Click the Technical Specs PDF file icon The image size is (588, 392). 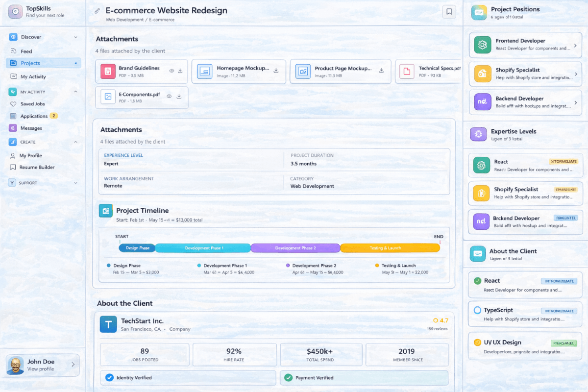point(406,71)
